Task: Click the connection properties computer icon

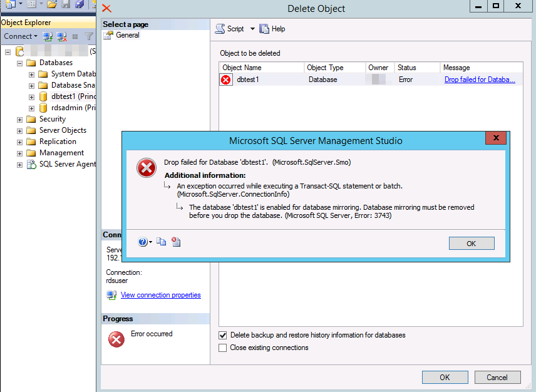Action: pos(111,295)
